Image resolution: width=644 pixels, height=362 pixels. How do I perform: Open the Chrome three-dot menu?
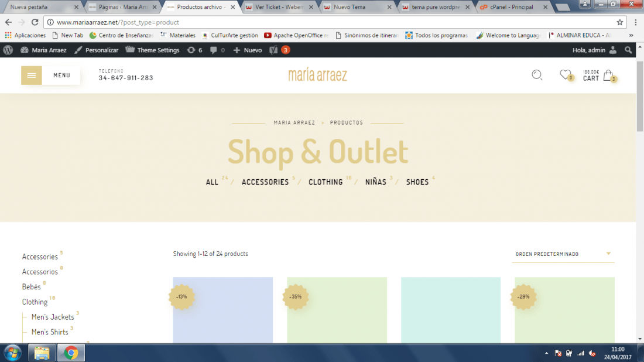point(635,22)
